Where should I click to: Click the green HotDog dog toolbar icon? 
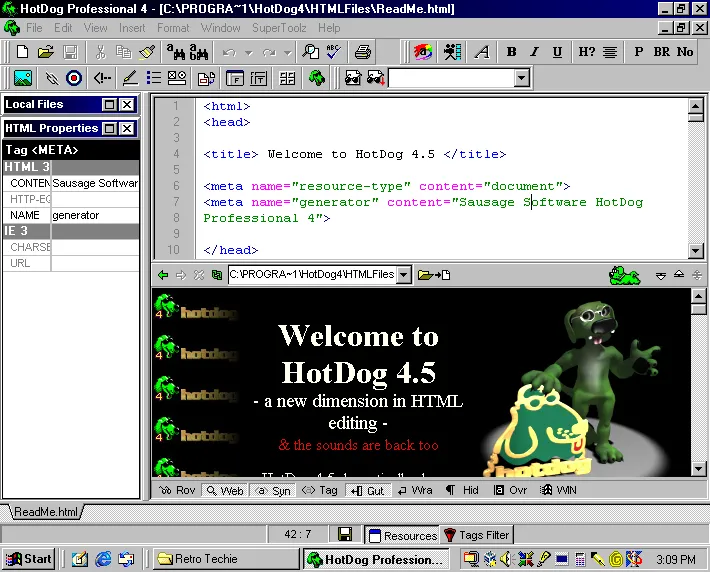click(x=317, y=78)
